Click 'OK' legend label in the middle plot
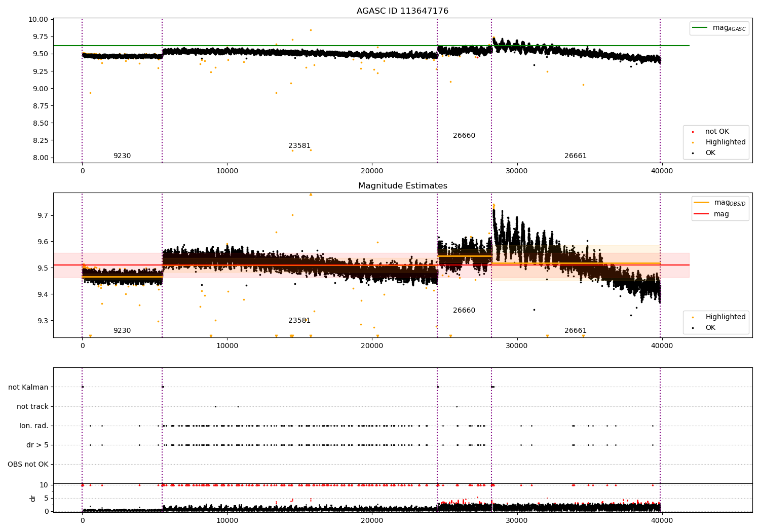Viewport: 760px width, 532px height. pos(710,328)
